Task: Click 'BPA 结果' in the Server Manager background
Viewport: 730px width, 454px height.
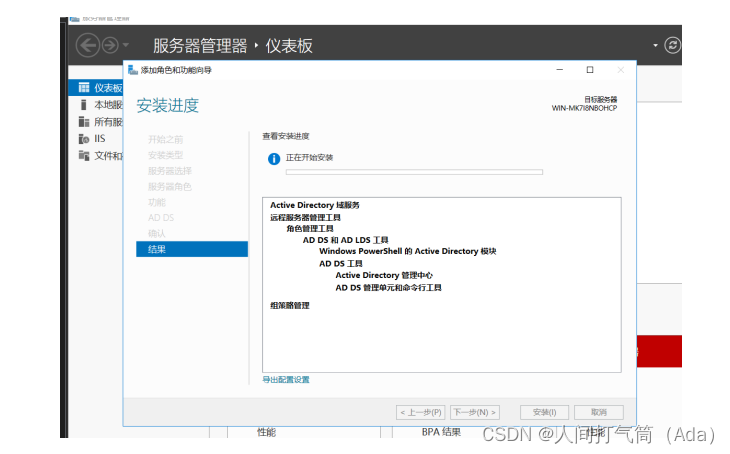Action: tap(441, 432)
